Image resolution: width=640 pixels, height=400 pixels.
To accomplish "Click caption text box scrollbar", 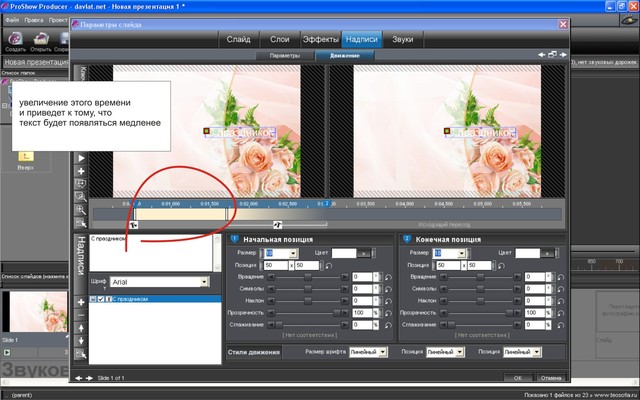I will point(217,253).
